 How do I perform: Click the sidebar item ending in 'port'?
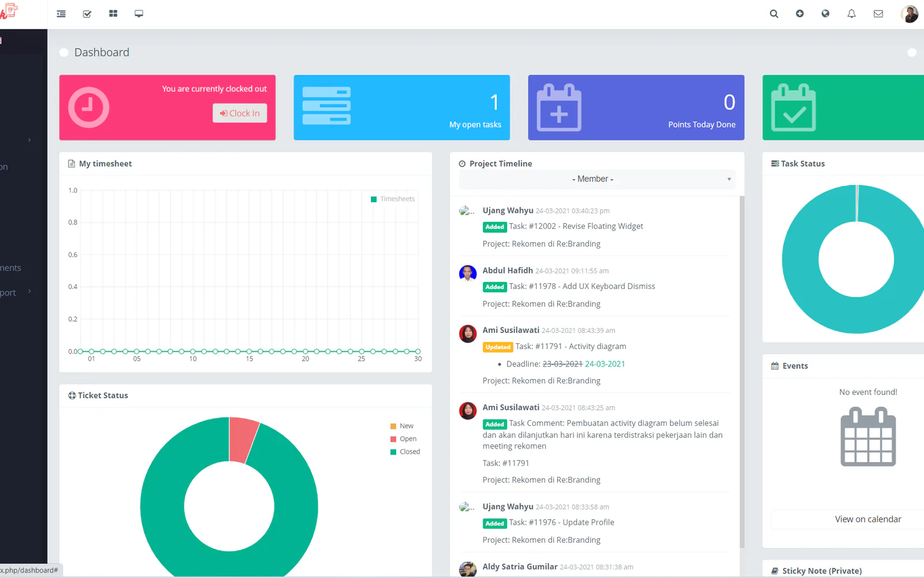tap(8, 292)
